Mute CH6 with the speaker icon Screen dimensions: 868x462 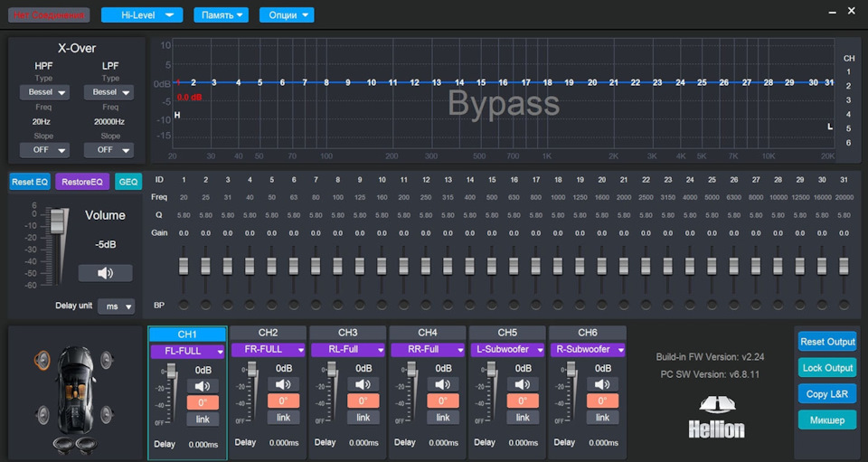point(602,385)
